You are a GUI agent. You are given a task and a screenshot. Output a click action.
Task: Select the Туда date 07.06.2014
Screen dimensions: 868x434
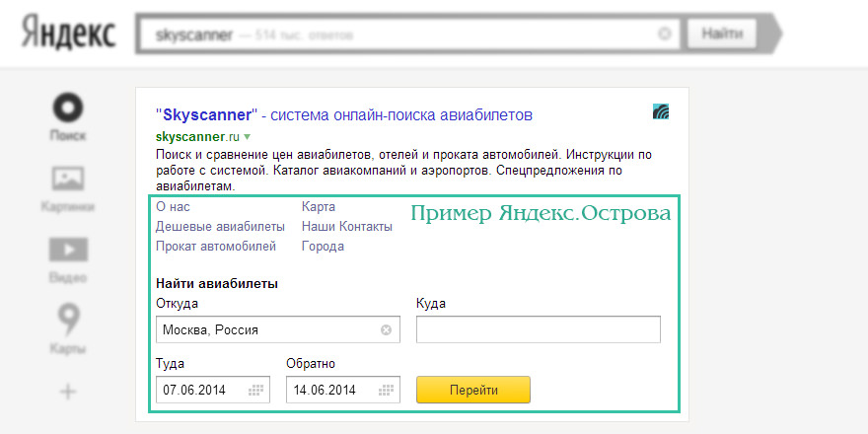[194, 391]
